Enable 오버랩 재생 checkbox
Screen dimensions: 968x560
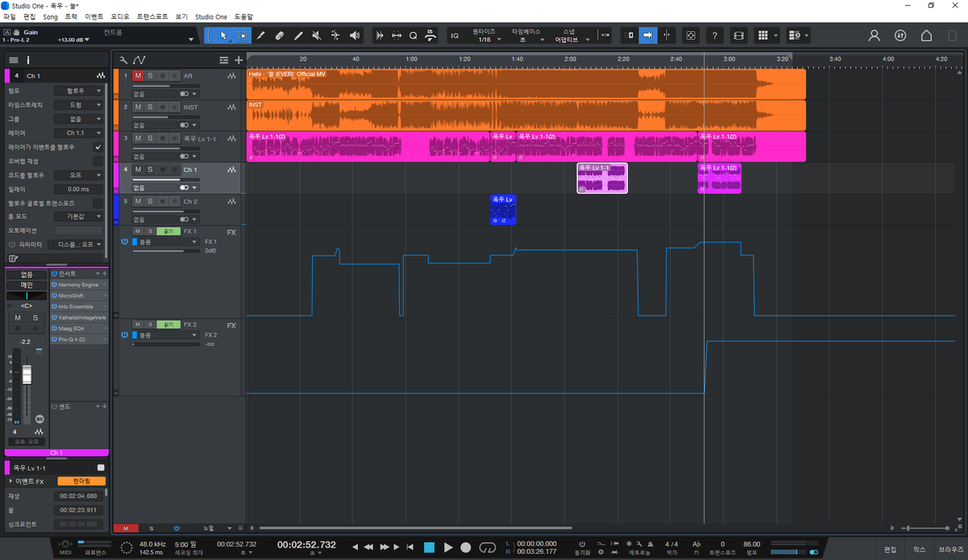(x=98, y=161)
